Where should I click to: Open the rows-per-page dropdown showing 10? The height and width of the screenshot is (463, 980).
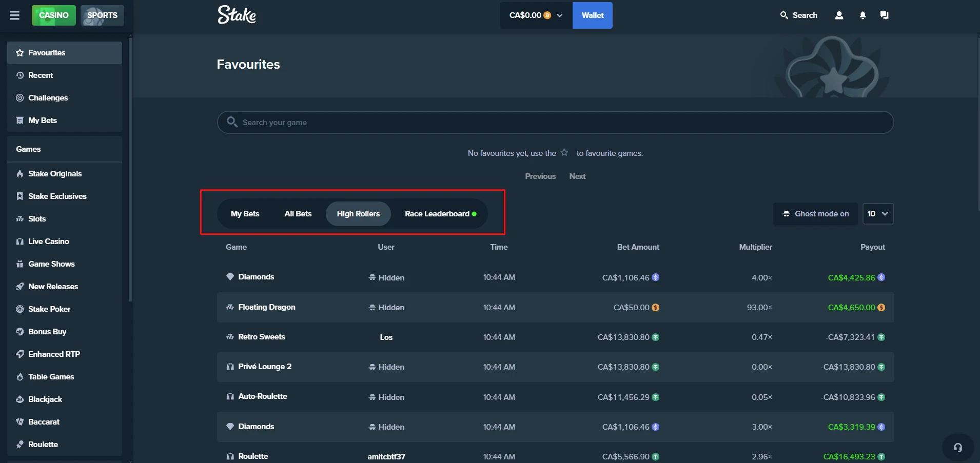coord(878,214)
